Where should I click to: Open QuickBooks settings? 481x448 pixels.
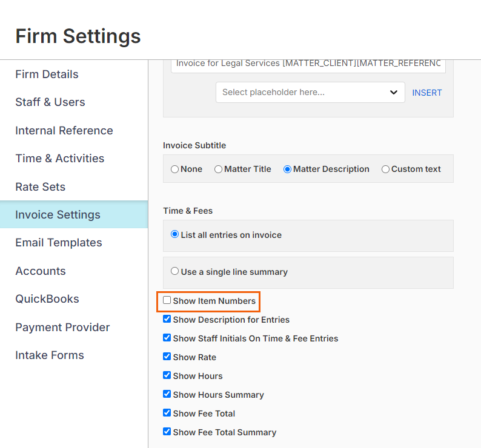pyautogui.click(x=47, y=299)
